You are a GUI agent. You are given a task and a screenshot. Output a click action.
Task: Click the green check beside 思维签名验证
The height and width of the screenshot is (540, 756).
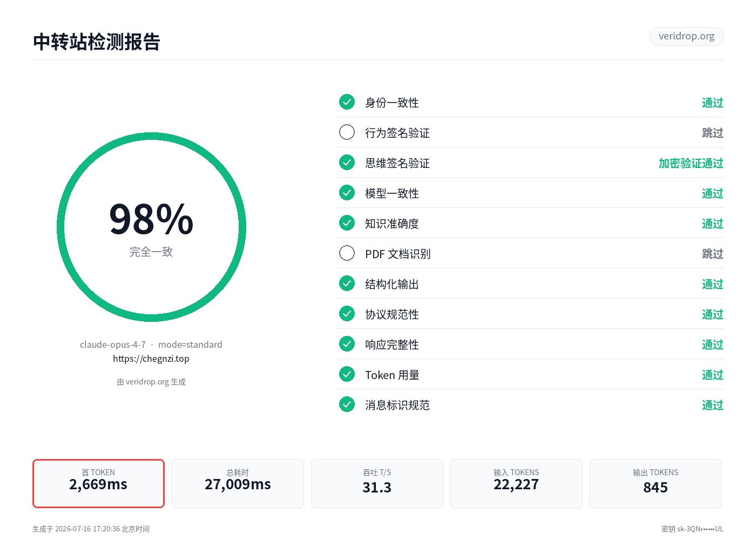coord(347,163)
